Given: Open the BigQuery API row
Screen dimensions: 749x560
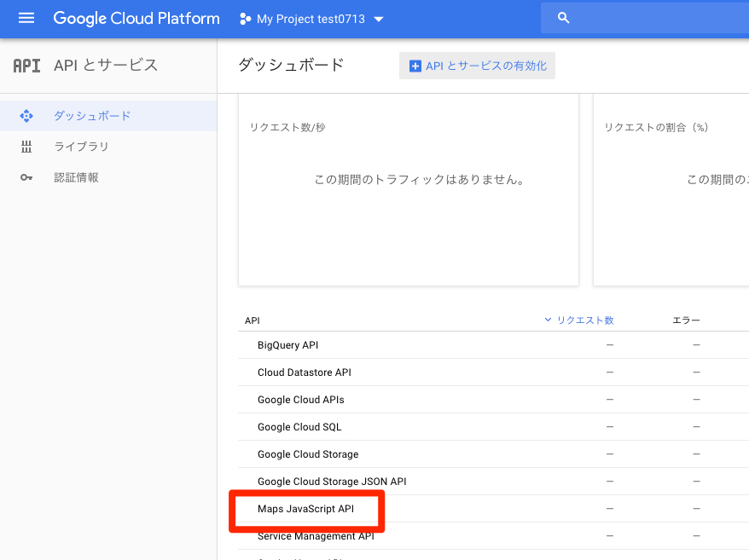Looking at the screenshot, I should tap(493, 345).
